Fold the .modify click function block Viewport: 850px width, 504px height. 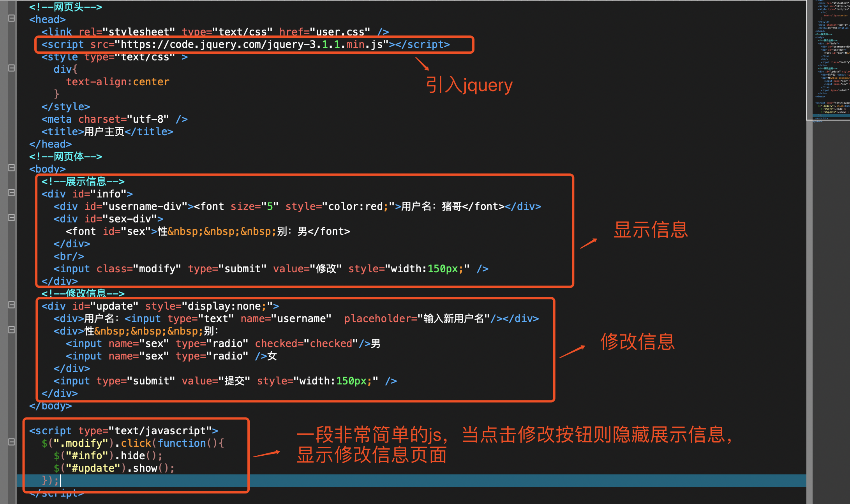click(x=12, y=442)
